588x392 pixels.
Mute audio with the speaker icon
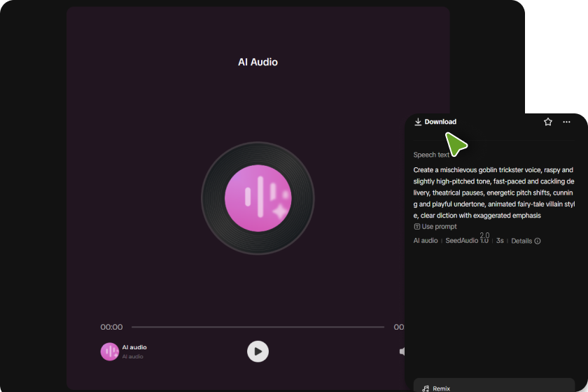pyautogui.click(x=402, y=351)
